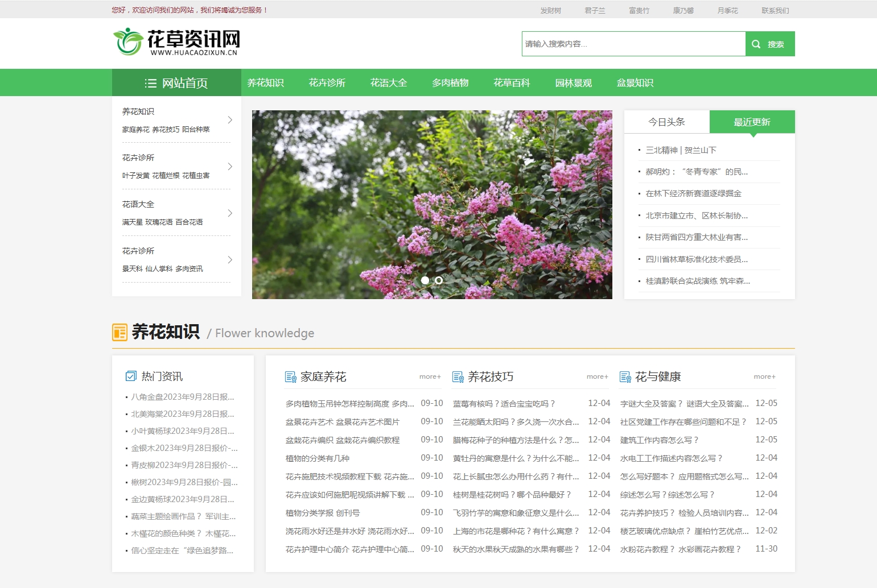Click more+ next to 家庭养花

430,376
